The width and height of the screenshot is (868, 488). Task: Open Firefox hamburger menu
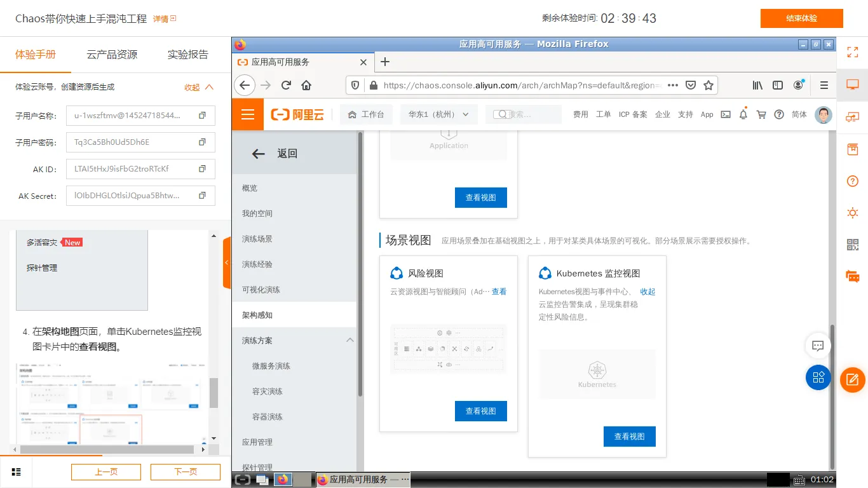coord(824,85)
